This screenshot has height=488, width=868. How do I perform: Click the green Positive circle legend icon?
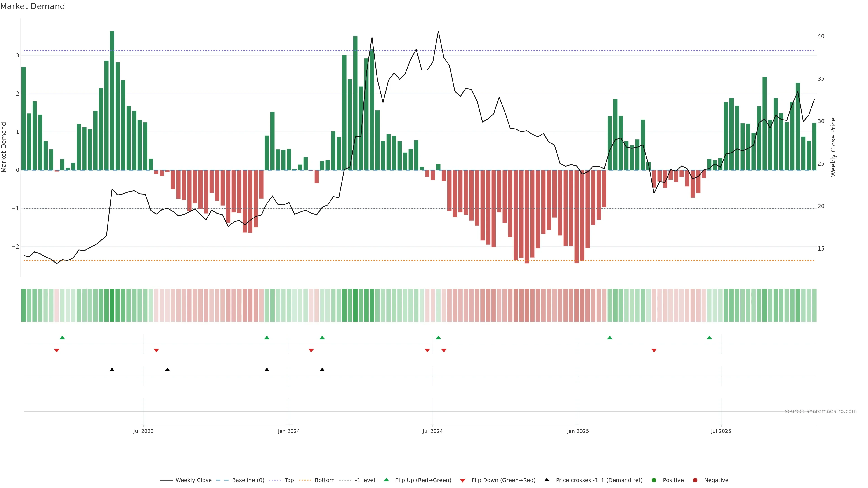(x=654, y=480)
